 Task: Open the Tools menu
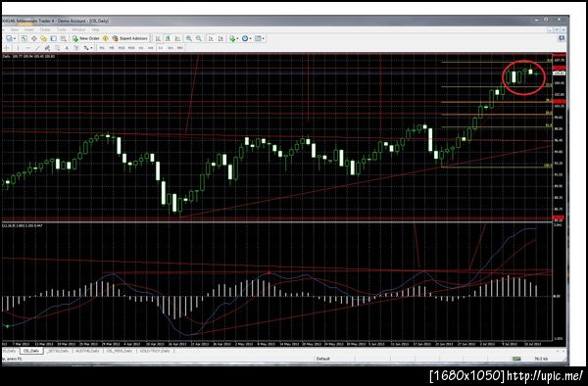(61, 29)
